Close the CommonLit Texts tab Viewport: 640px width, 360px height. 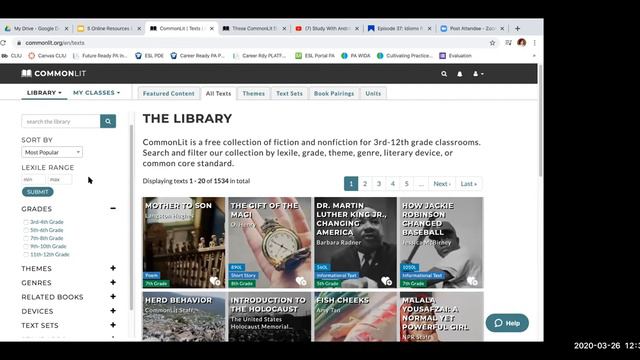tap(212, 29)
